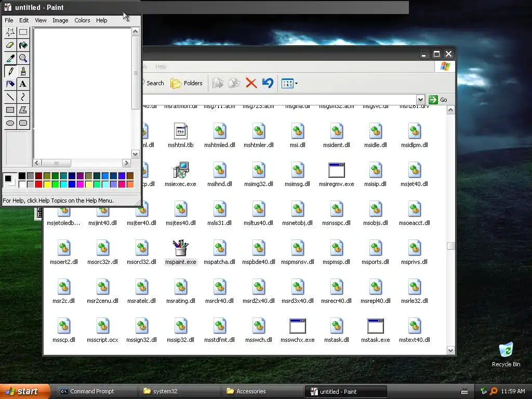The image size is (532, 399).
Task: Select the msjet40.dll file
Action: [414, 174]
